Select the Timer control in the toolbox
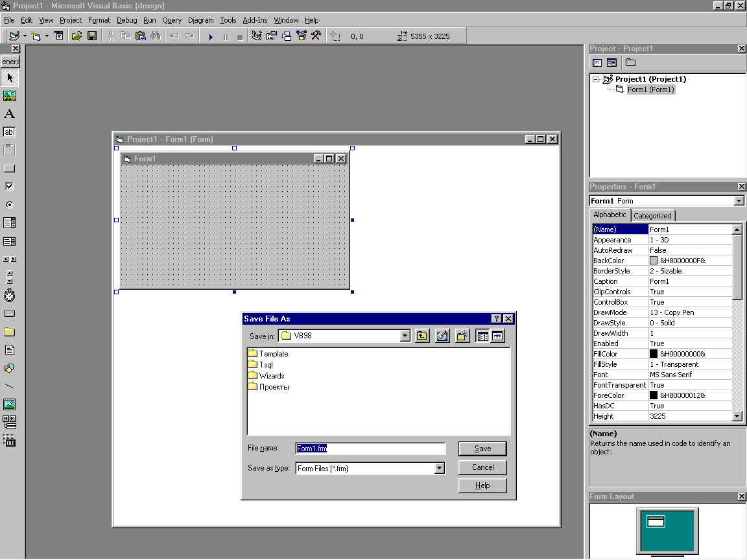Screen dimensions: 747x560 pyautogui.click(x=9, y=296)
